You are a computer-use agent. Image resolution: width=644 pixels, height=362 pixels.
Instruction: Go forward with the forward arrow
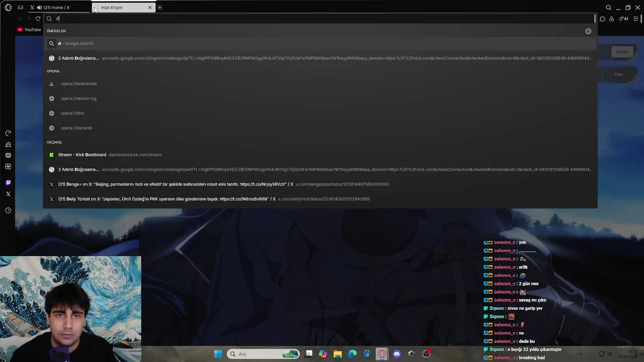[29, 19]
